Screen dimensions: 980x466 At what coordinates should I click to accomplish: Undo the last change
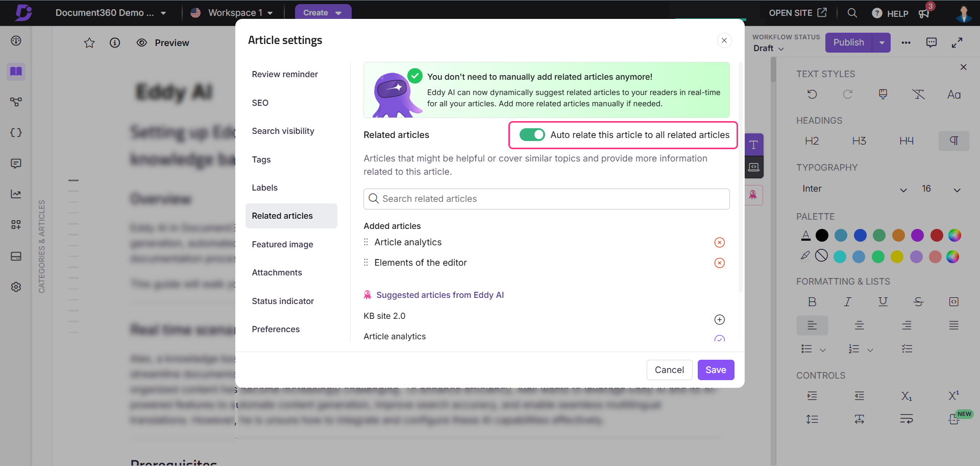pyautogui.click(x=812, y=95)
